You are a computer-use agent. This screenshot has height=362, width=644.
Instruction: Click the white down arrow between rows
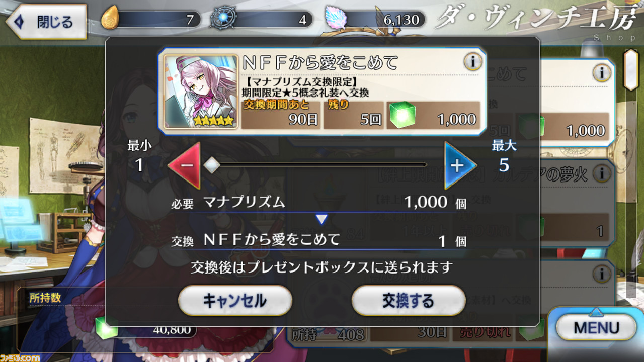(x=321, y=219)
